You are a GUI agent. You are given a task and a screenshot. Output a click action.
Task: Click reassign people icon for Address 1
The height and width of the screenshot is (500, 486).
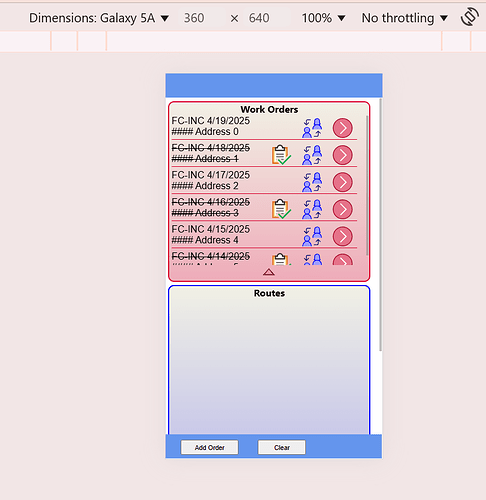pos(312,155)
